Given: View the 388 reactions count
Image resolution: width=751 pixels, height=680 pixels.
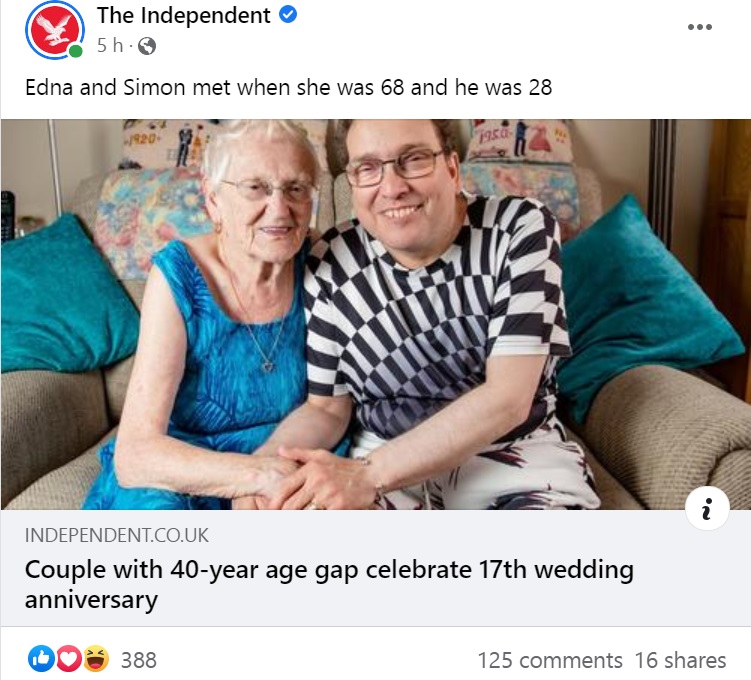Looking at the screenshot, I should [x=138, y=660].
